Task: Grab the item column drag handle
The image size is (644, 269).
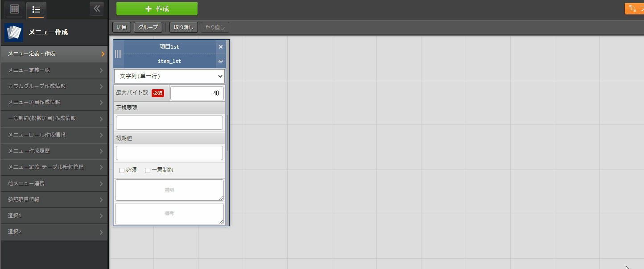Action: pos(118,54)
